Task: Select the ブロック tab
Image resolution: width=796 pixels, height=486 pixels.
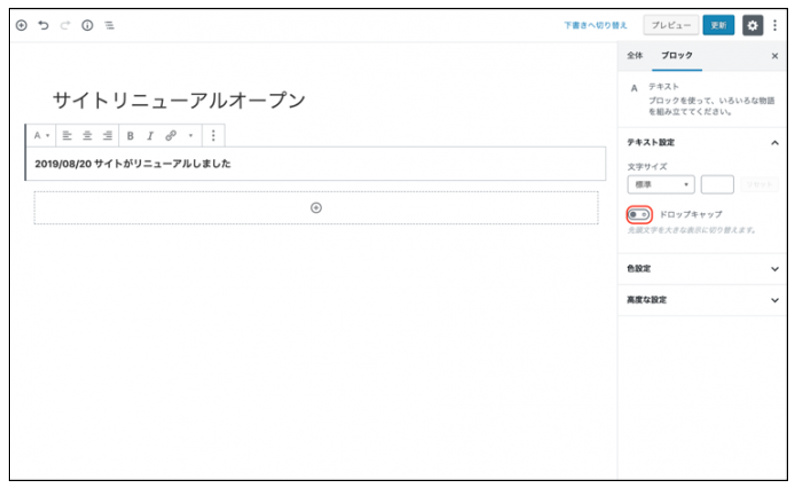Action: (676, 56)
